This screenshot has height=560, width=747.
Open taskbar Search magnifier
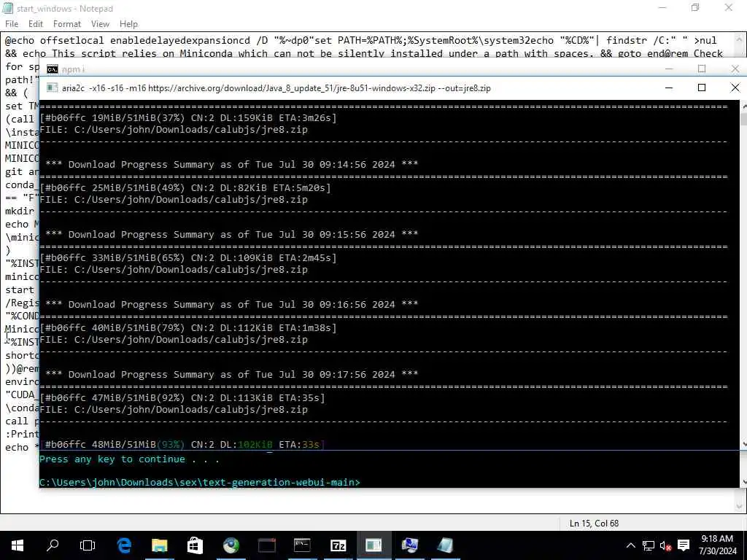53,545
